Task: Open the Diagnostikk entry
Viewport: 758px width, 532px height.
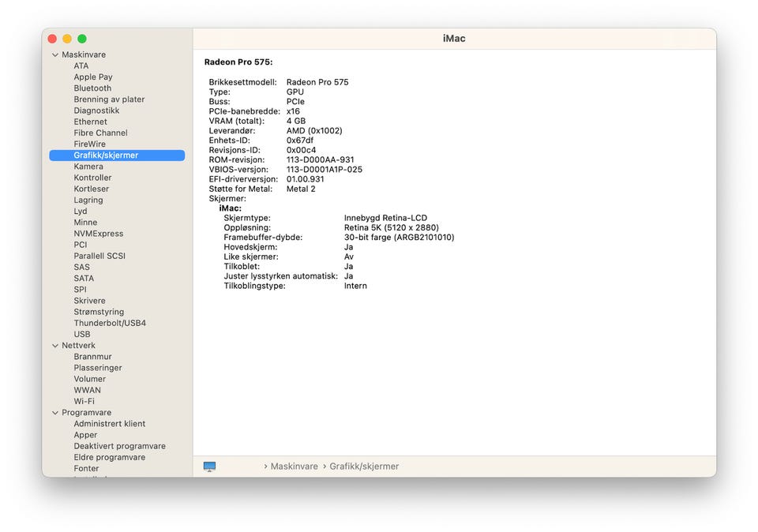Action: click(96, 111)
